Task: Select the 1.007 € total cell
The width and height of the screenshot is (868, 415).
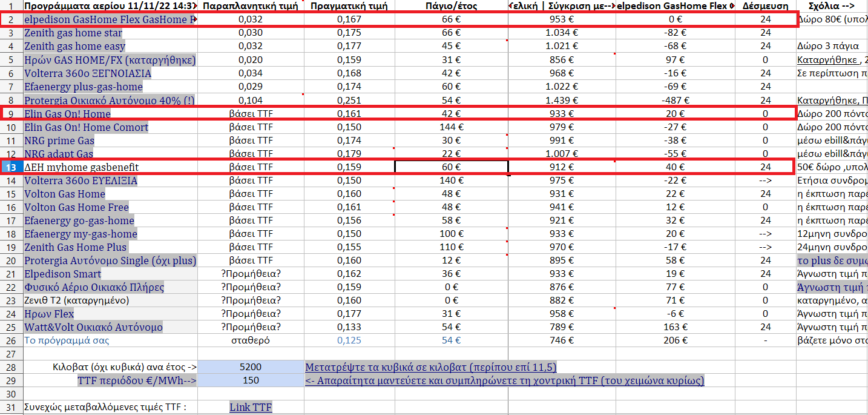Action: [562, 154]
